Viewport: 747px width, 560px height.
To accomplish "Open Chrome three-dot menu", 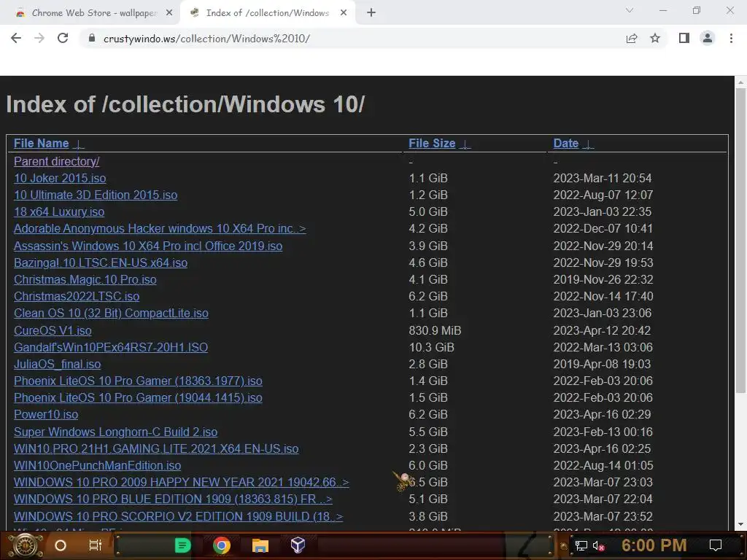I will coord(731,38).
